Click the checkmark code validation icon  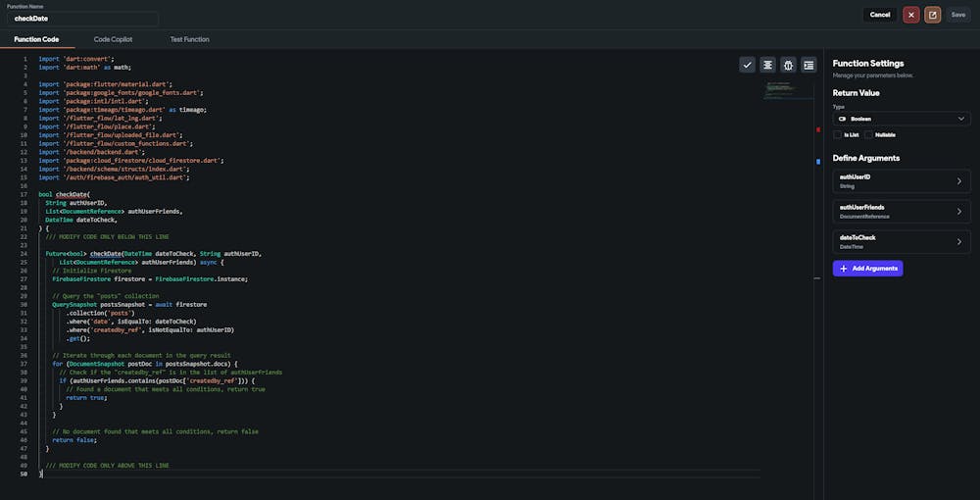click(748, 65)
